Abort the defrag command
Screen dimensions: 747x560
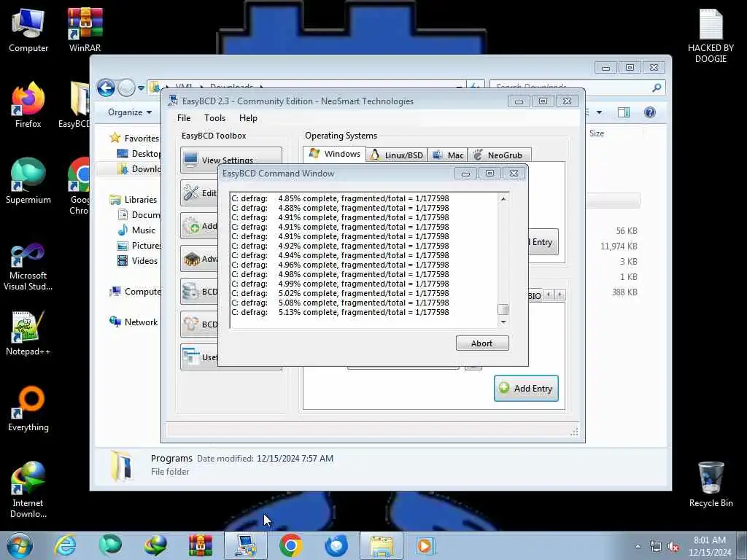(482, 343)
